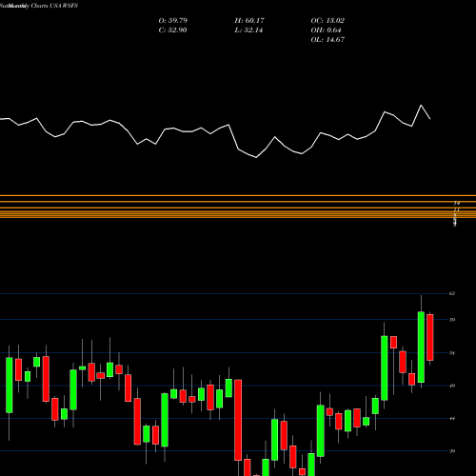Select the low price value L: 52.14
Screen dimensions: 476x476
(248, 30)
